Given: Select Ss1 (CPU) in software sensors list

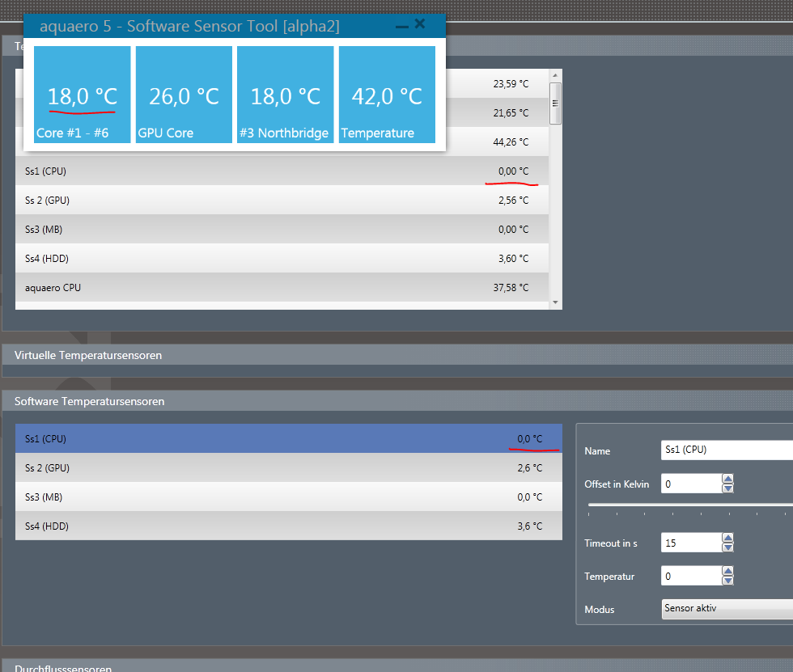Looking at the screenshot, I should click(x=289, y=438).
